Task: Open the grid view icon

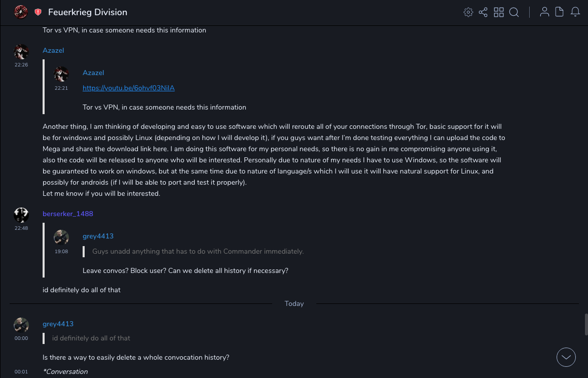Action: 499,12
